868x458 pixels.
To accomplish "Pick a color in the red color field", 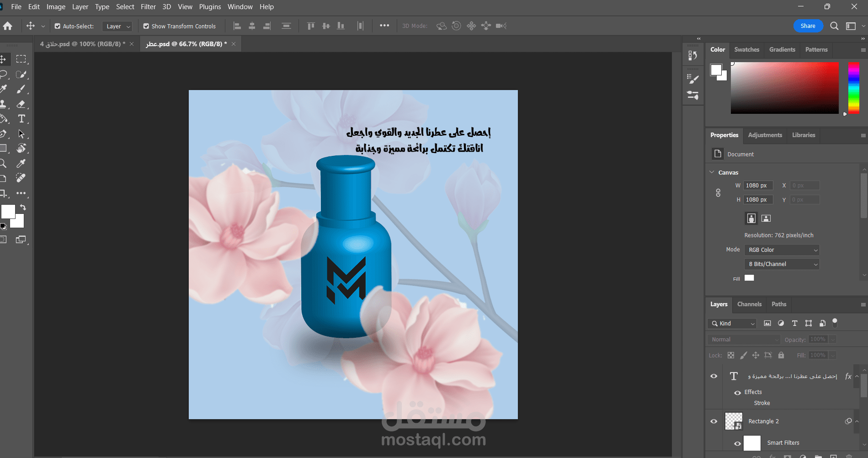I will tap(784, 88).
